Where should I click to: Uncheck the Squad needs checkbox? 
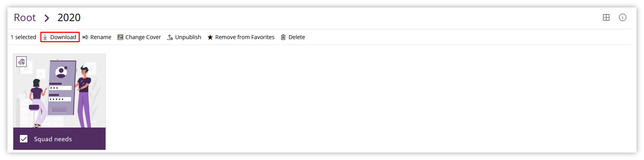[x=24, y=139]
